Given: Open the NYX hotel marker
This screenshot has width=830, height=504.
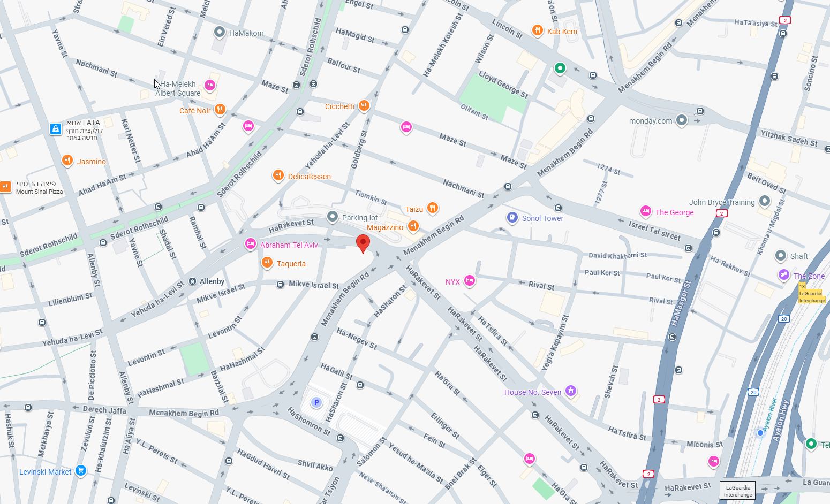Looking at the screenshot, I should point(470,281).
